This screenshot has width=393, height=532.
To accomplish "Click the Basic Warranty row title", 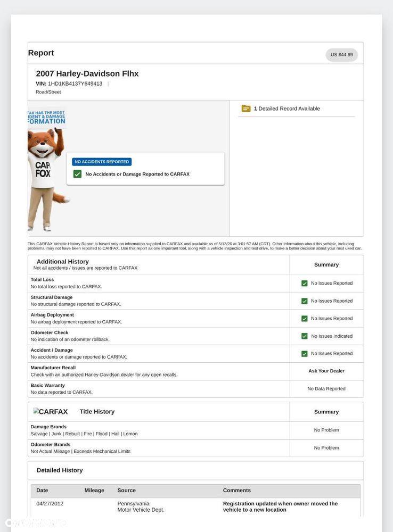I will tap(47, 385).
